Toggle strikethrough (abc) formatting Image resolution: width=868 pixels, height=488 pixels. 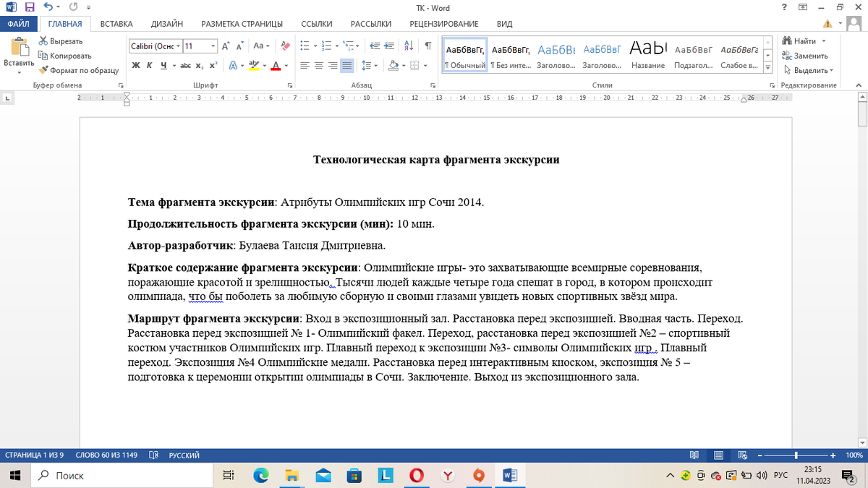tap(185, 65)
